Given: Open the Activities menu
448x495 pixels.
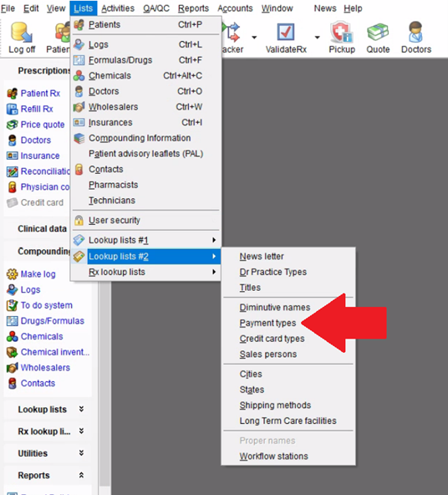Looking at the screenshot, I should click(118, 8).
